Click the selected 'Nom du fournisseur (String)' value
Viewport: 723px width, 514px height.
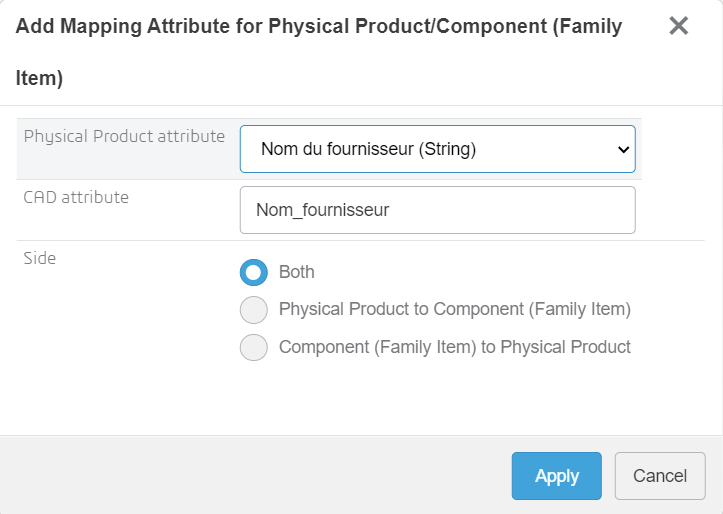tap(368, 150)
